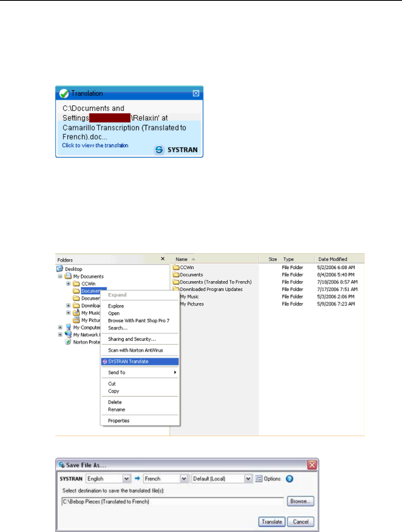Viewport: 402px width, 532px height.
Task: Select My Music in the file list
Action: point(189,296)
